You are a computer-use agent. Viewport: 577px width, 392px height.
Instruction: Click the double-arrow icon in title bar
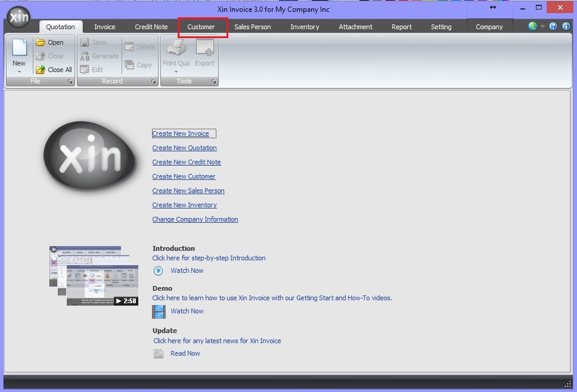tap(493, 7)
